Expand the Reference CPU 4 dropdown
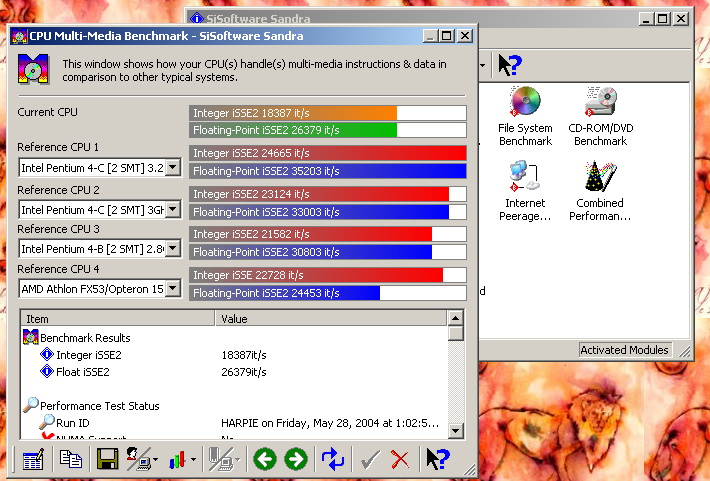The height and width of the screenshot is (481, 710). (x=173, y=289)
